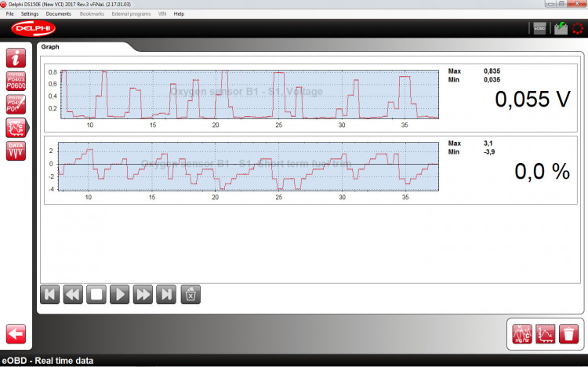Select the erase fault codes sidebar icon
Screen dimensions: 588x367
(16, 104)
